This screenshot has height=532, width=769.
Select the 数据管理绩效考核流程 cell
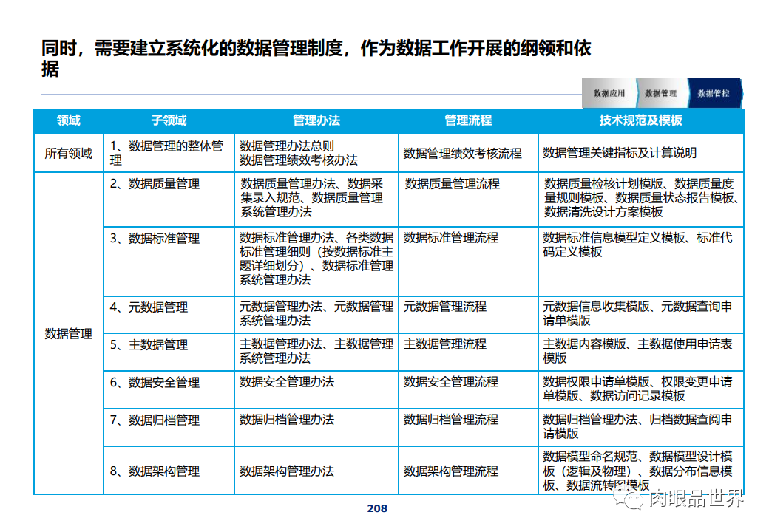pos(468,154)
